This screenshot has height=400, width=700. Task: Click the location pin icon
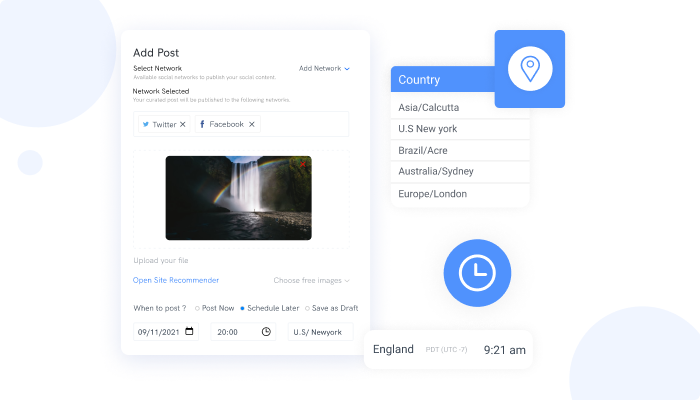tap(530, 69)
